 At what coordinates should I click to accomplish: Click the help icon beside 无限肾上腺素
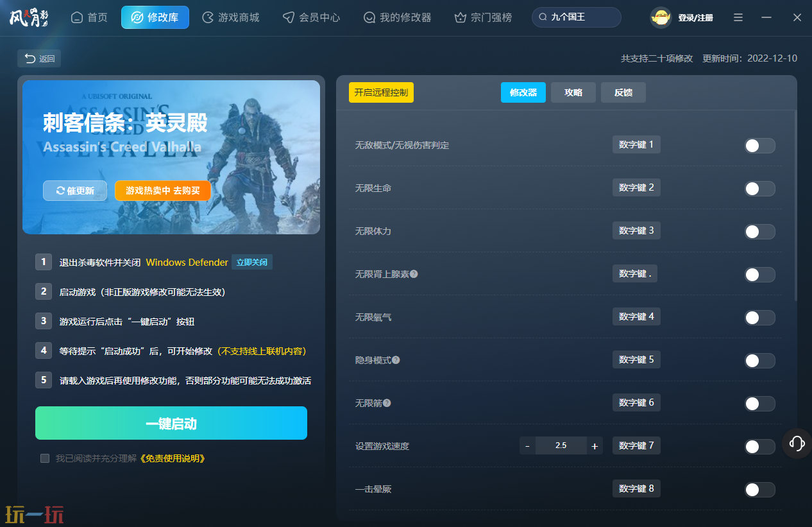(x=414, y=274)
